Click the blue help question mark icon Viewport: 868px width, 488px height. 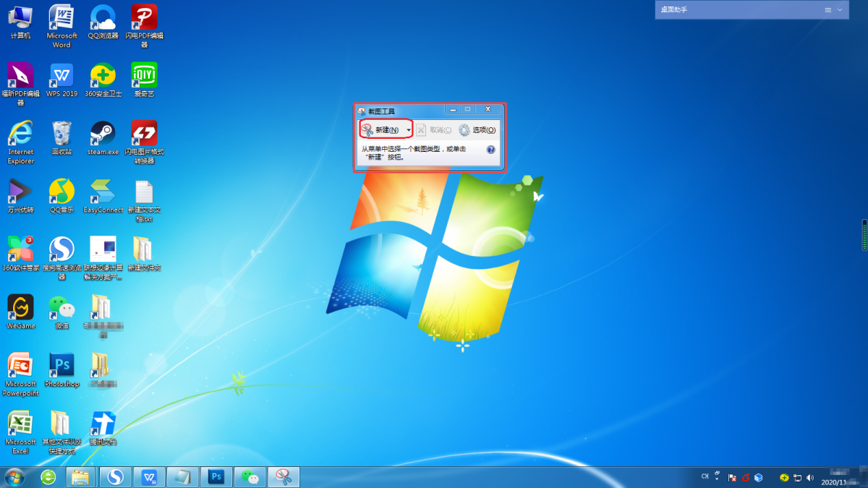pyautogui.click(x=491, y=150)
